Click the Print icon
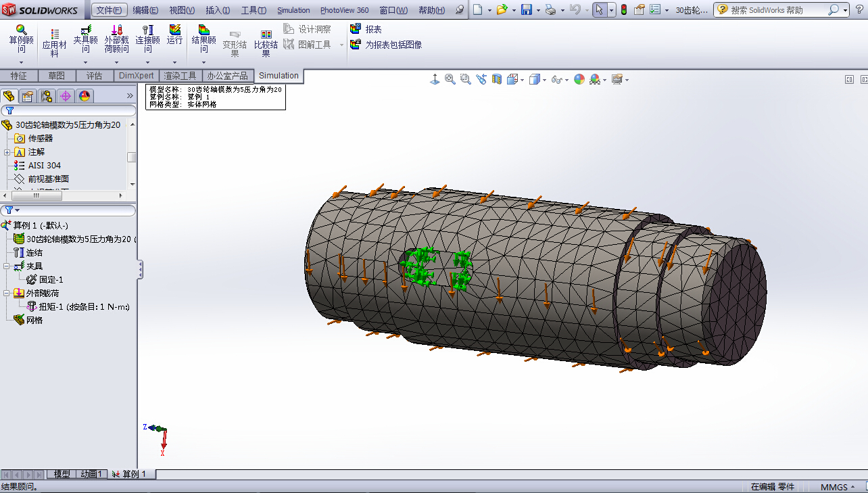The width and height of the screenshot is (868, 493). (x=550, y=9)
